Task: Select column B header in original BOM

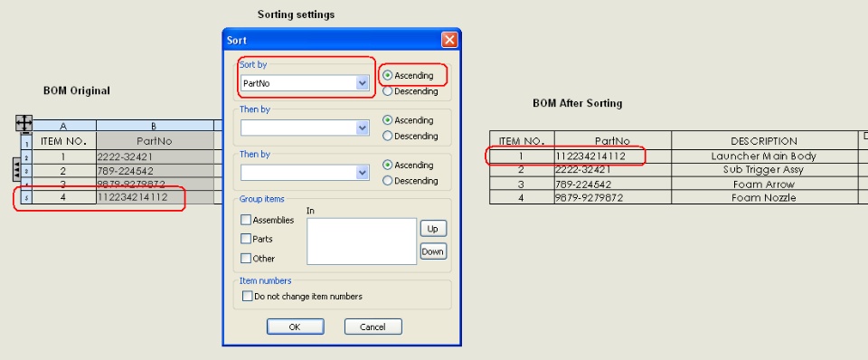Action: [x=155, y=127]
